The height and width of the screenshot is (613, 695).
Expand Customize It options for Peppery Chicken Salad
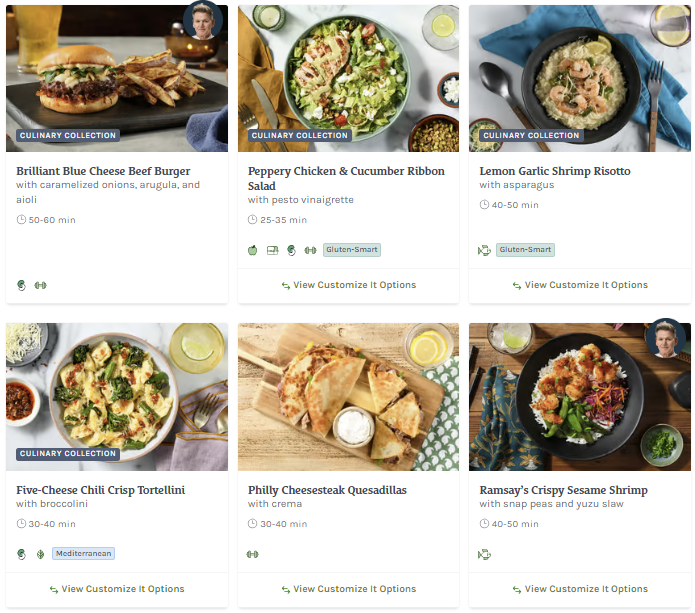(348, 285)
